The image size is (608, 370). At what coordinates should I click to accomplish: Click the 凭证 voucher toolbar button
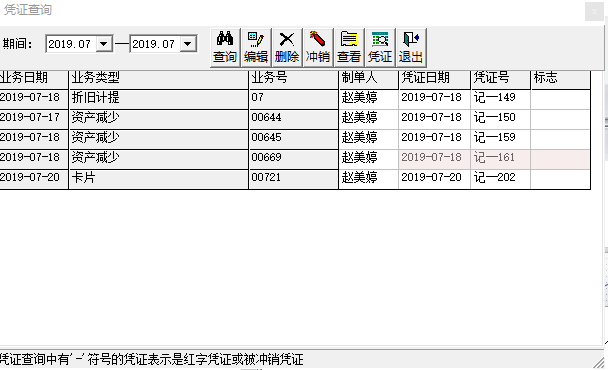[x=380, y=47]
